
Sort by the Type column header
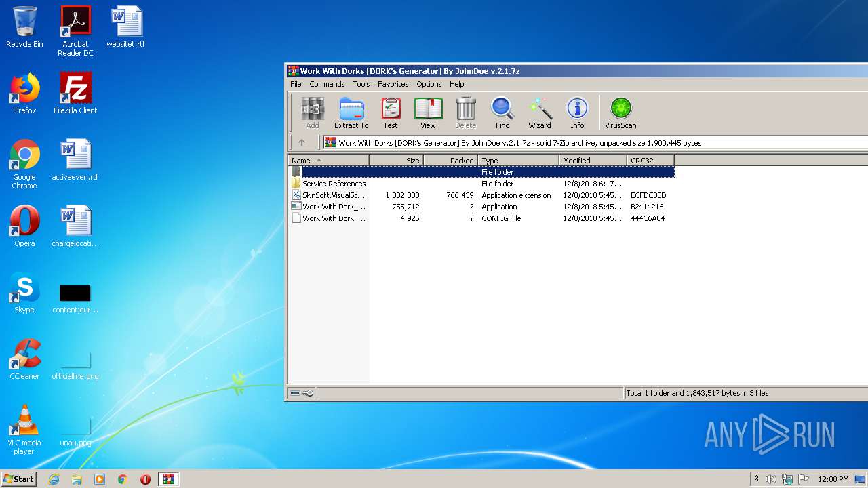519,161
